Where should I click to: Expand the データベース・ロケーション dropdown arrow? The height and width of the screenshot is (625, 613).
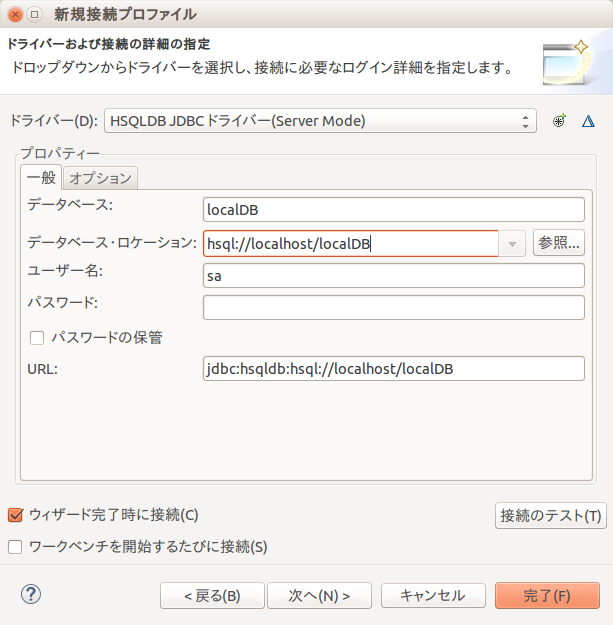(512, 244)
